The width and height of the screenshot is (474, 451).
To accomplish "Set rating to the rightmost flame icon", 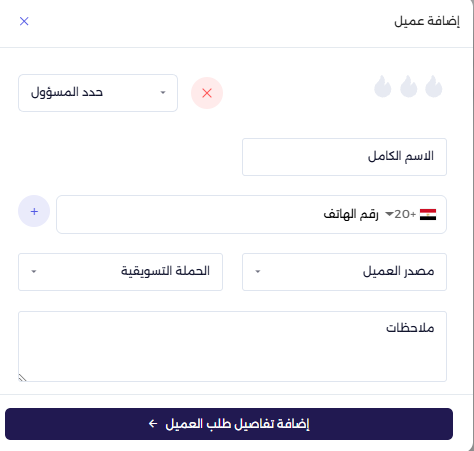I will (x=434, y=86).
